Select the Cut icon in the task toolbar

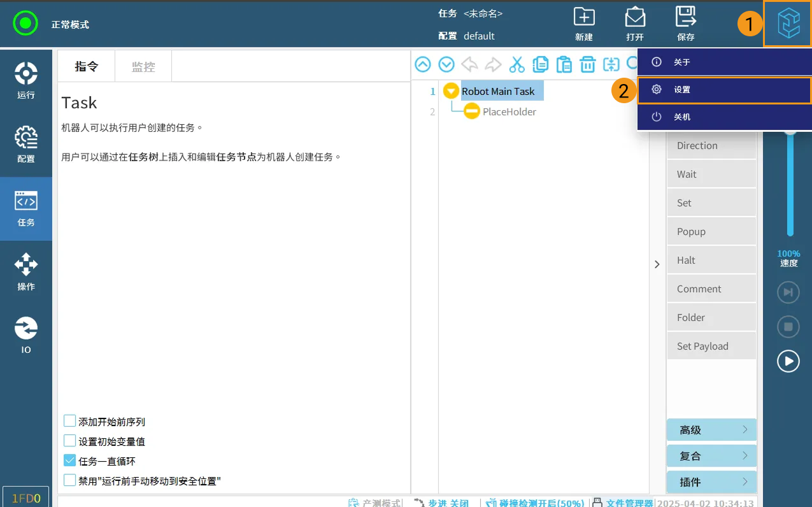pos(516,64)
